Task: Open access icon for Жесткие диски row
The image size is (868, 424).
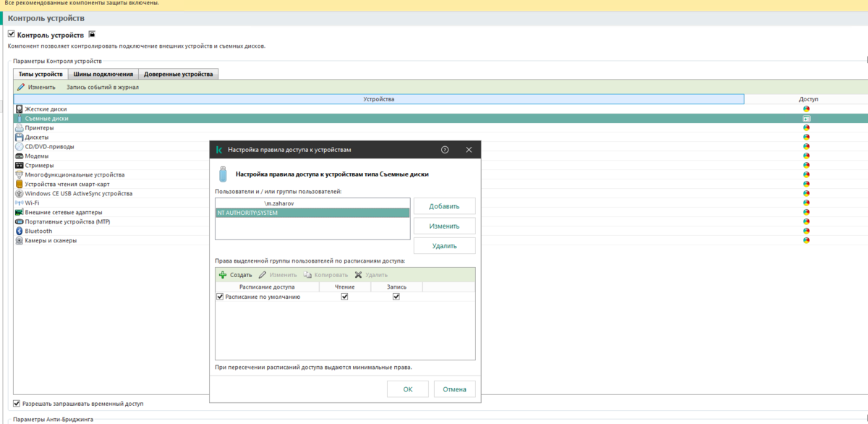Action: pos(806,109)
